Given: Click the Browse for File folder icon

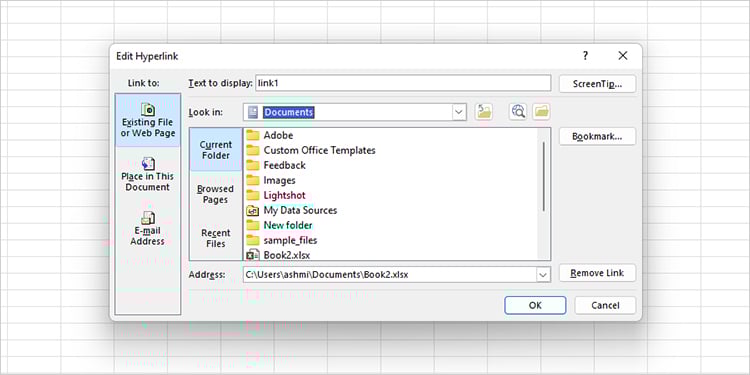Looking at the screenshot, I should pos(541,112).
